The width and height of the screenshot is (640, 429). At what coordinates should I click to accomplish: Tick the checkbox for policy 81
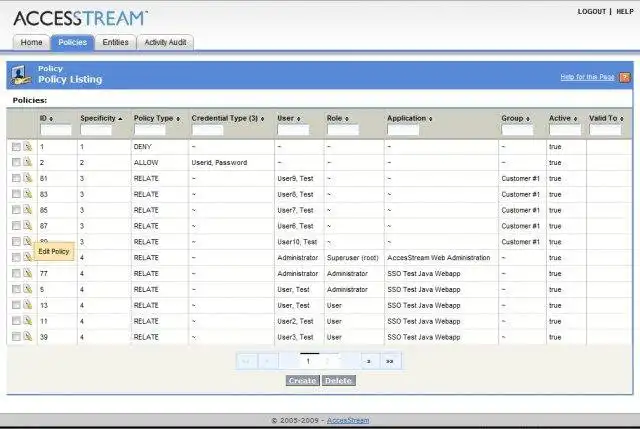pos(16,178)
